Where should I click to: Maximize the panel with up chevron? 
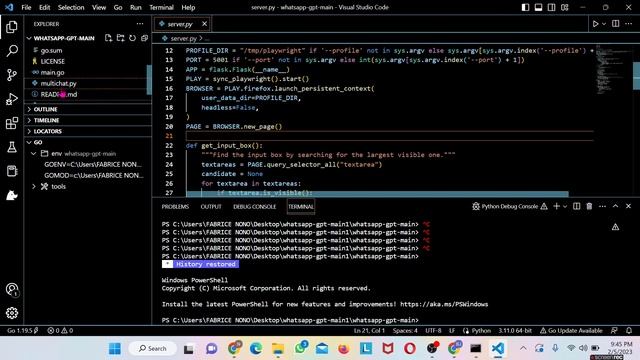[x=615, y=206]
